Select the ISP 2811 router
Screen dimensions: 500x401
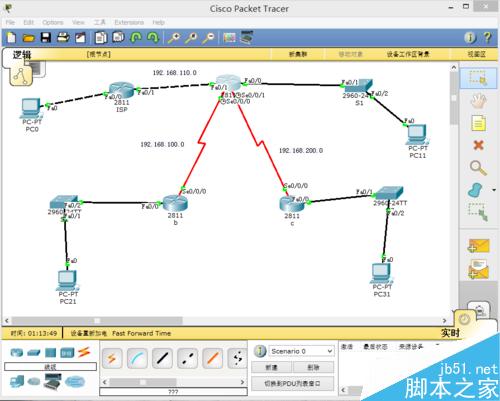(x=121, y=90)
